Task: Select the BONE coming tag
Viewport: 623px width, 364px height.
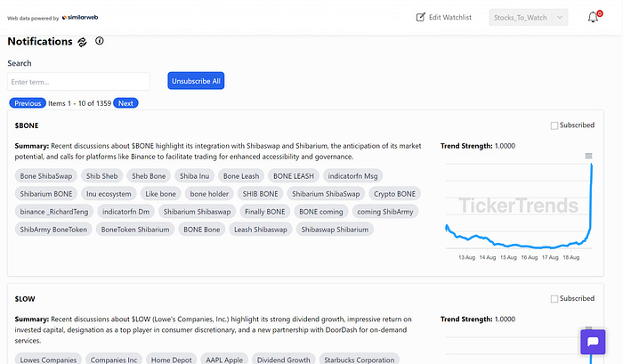Action: (321, 212)
